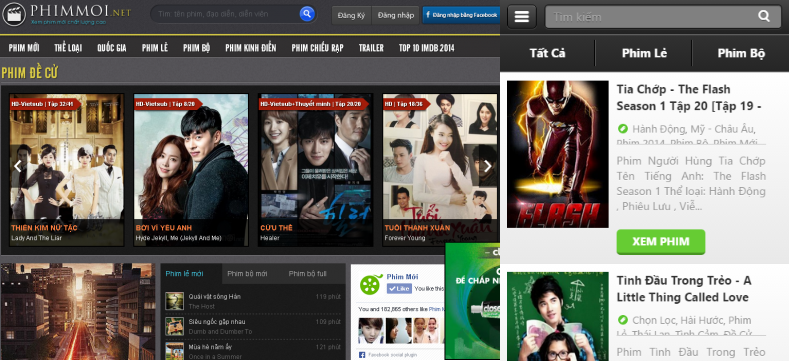This screenshot has height=361, width=792.
Task: Click the Tia Chớp - The Flash title
Action: point(689,97)
